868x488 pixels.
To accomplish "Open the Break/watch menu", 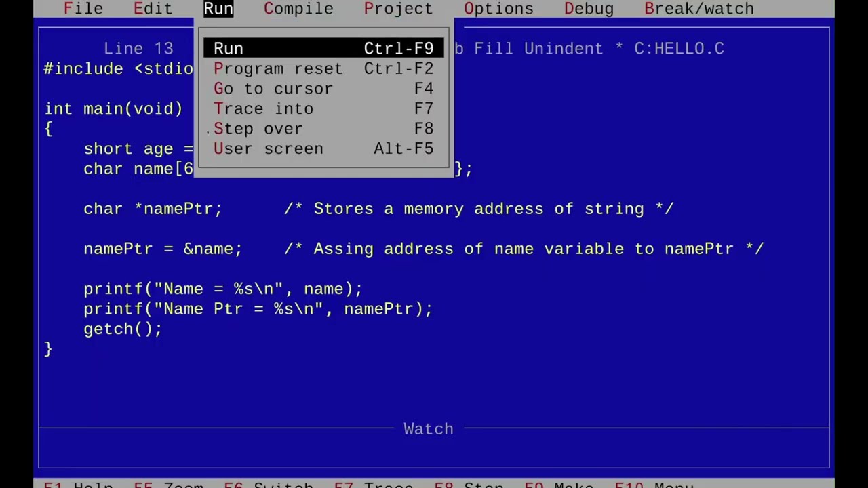I will pyautogui.click(x=699, y=9).
